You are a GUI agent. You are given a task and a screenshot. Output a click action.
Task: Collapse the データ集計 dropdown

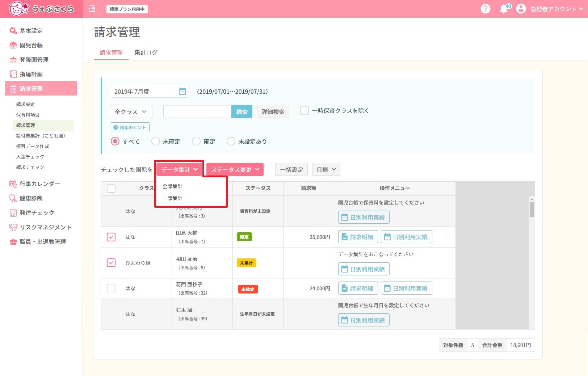[179, 169]
